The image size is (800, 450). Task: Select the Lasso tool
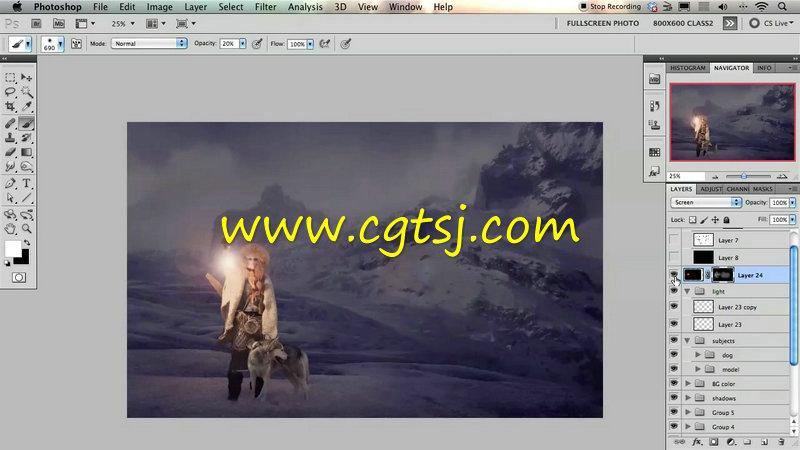(x=10, y=92)
